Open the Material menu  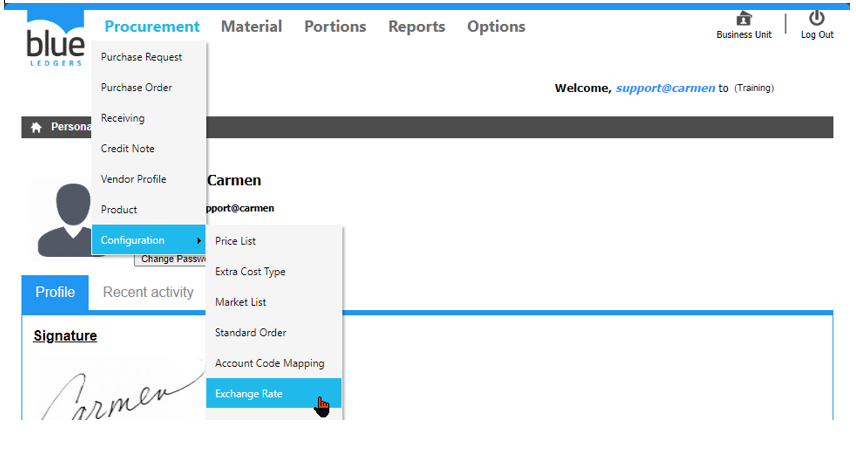251,27
